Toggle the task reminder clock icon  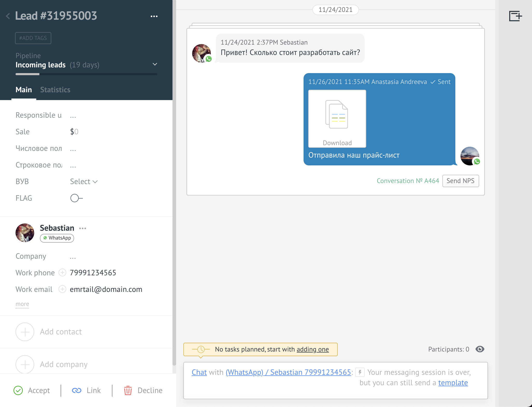coord(200,349)
